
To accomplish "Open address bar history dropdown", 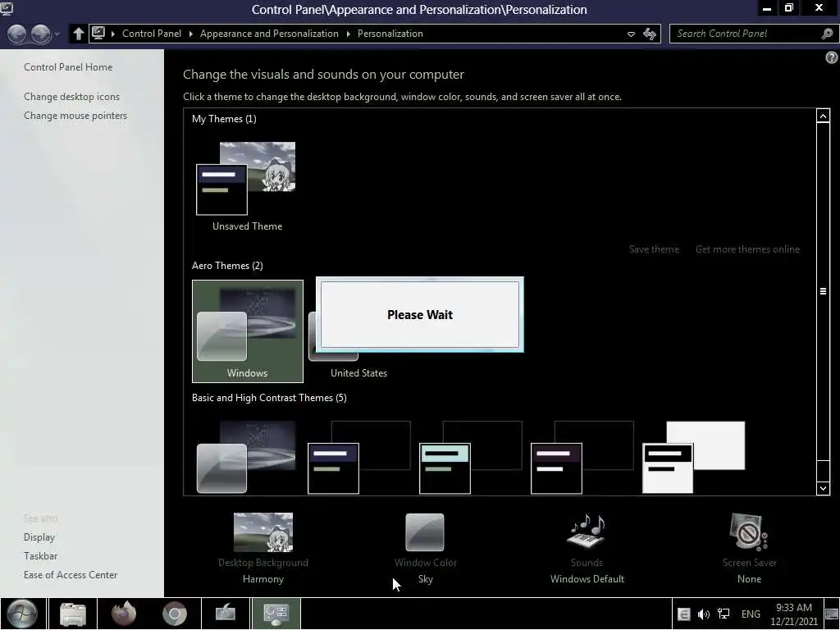I will [x=631, y=34].
